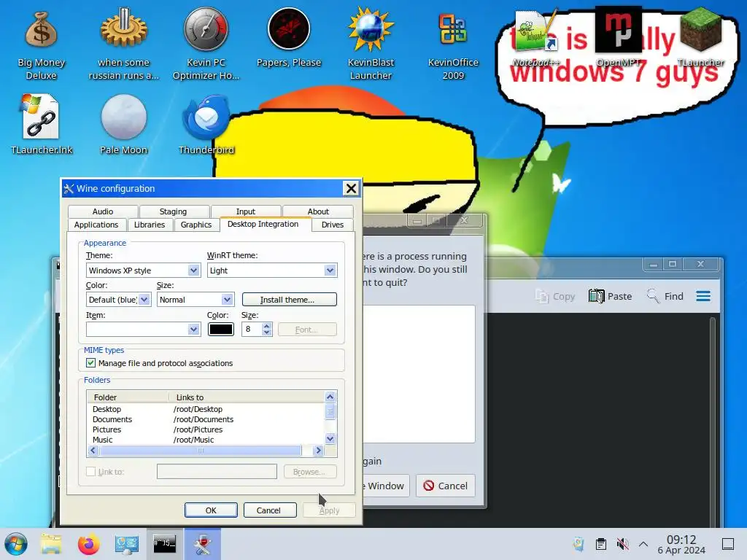The image size is (747, 560).
Task: Switch to the Drives tab
Action: click(332, 225)
